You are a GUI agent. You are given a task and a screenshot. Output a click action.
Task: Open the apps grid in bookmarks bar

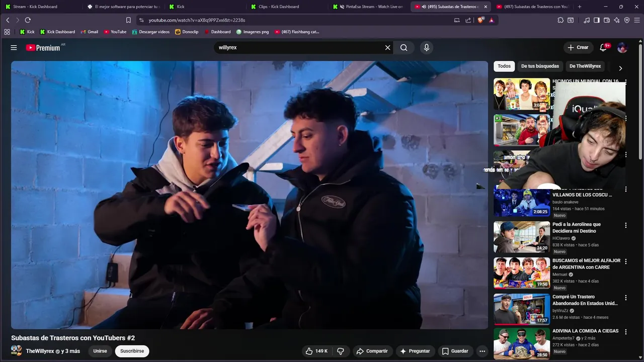click(x=7, y=32)
